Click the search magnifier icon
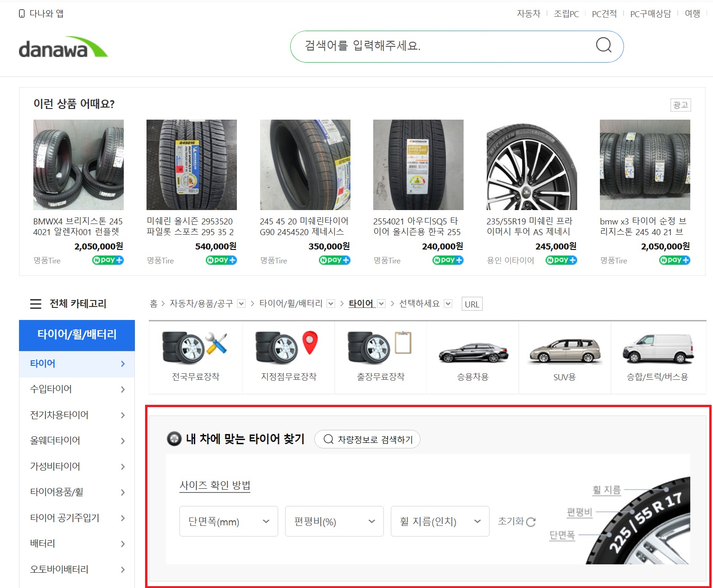Screen dimensions: 713x588 click(x=604, y=45)
